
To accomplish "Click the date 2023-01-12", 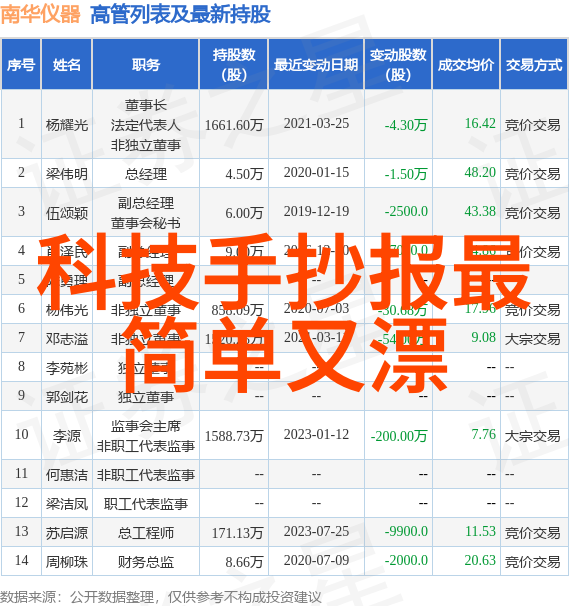I will [x=316, y=434].
